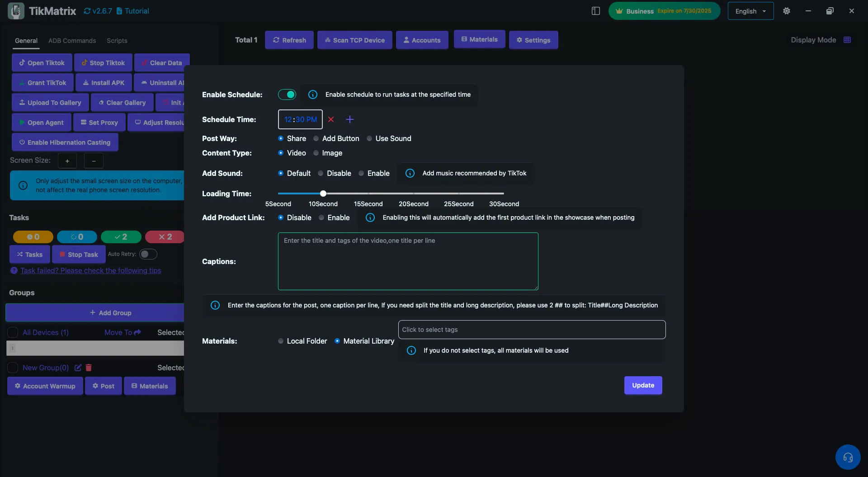
Task: Turn off the Enable Schedule switch
Action: point(287,94)
